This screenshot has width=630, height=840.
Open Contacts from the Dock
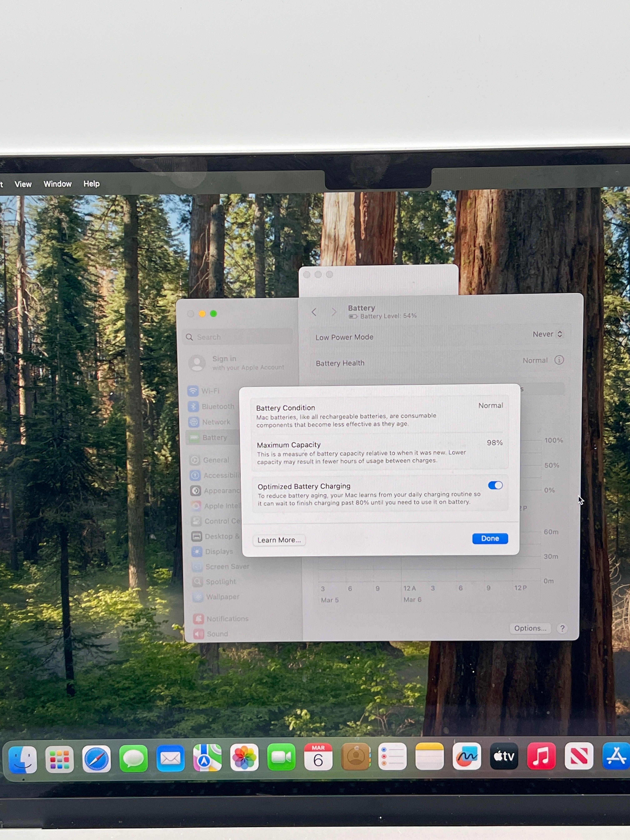pyautogui.click(x=355, y=756)
